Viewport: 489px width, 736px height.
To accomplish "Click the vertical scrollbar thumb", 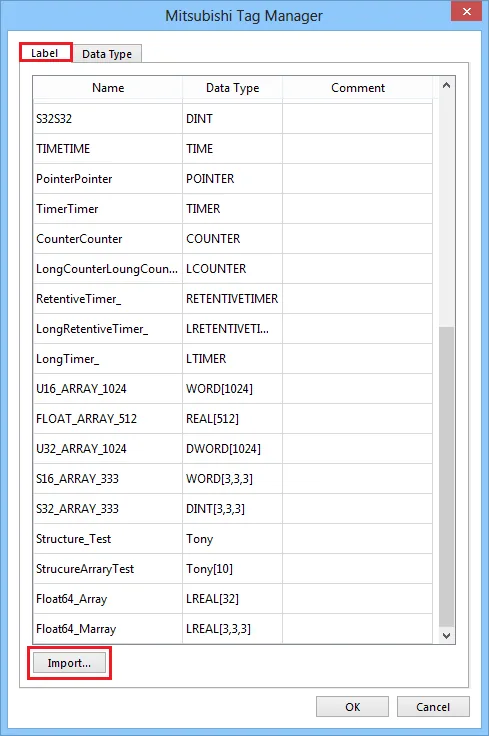I will [446, 476].
